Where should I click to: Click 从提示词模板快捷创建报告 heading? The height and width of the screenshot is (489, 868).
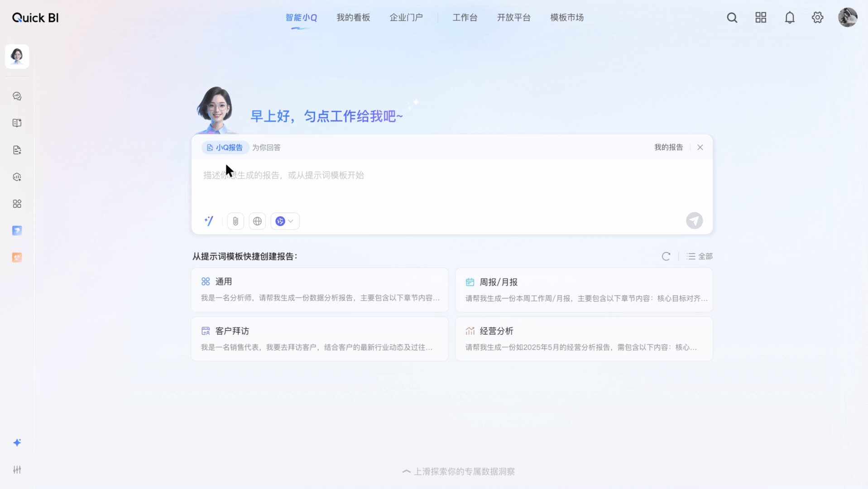click(245, 256)
